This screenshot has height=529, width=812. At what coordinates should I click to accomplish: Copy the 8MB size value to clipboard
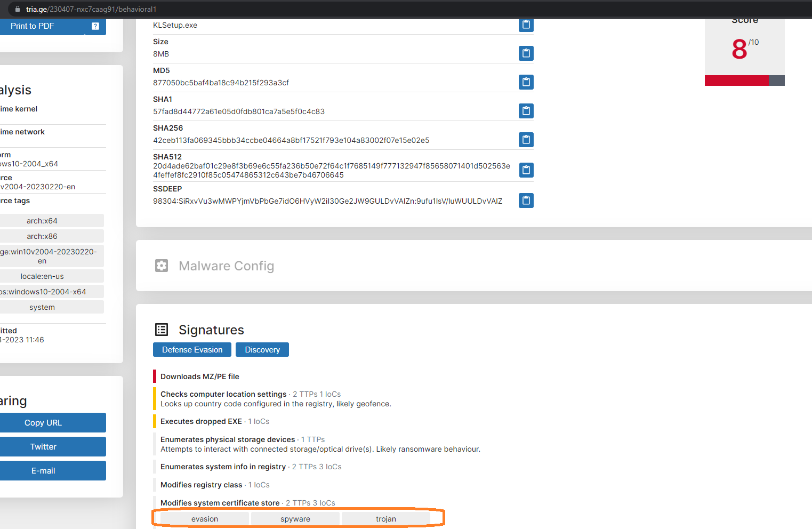(x=526, y=53)
